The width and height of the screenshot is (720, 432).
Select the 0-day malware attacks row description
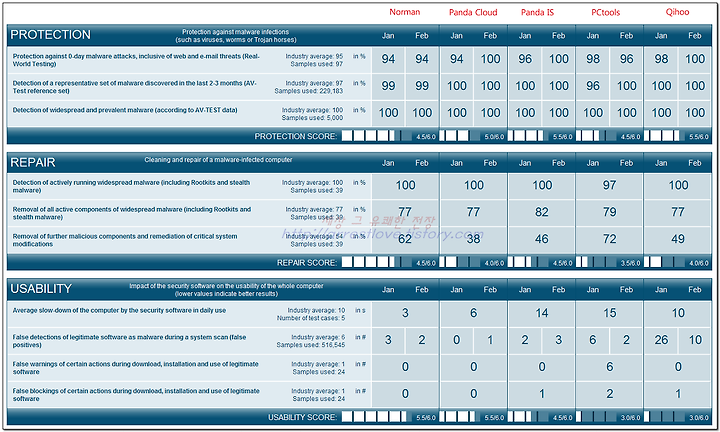pos(136,60)
